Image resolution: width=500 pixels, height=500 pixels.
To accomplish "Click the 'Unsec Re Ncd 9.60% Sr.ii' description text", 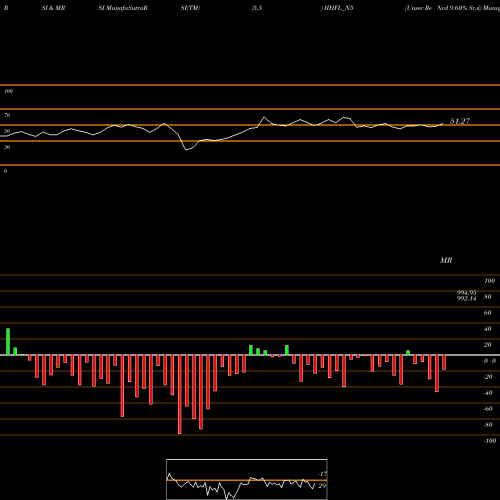I will pos(443,8).
